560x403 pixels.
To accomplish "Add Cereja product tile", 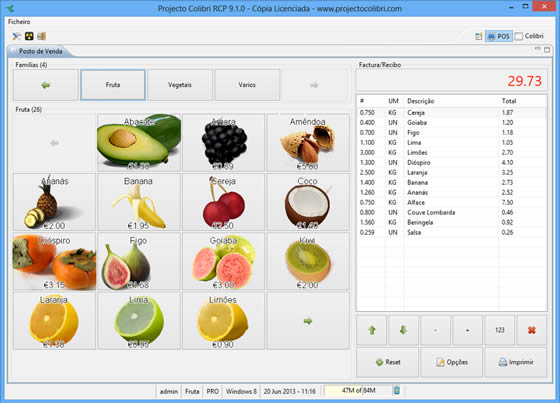I will 224,202.
